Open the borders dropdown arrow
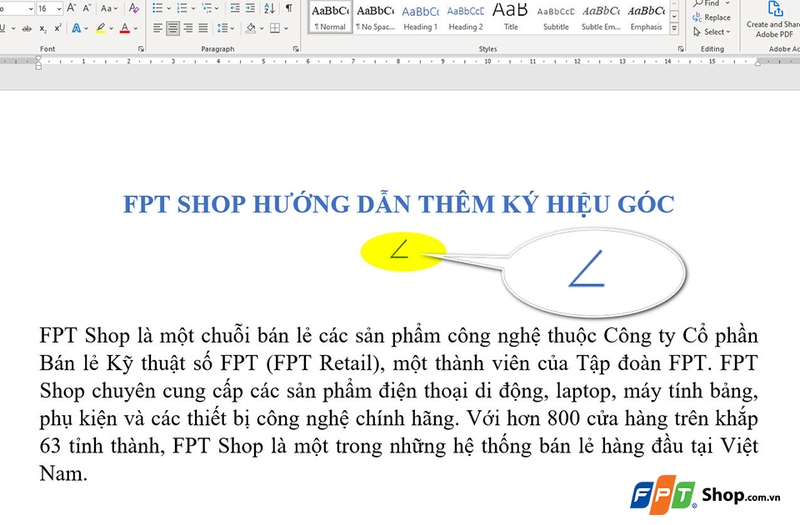The height and width of the screenshot is (525, 800). click(286, 29)
